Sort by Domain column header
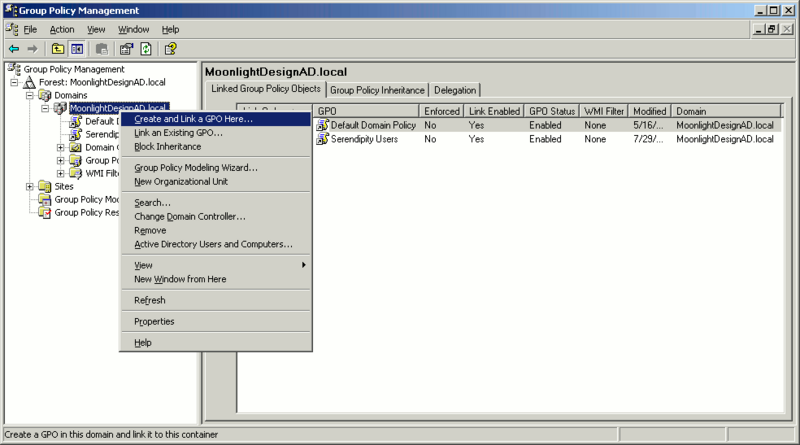The height and width of the screenshot is (445, 800). pos(726,111)
